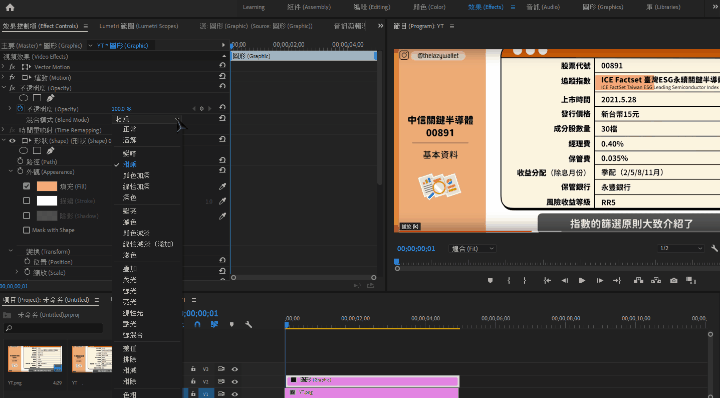Viewport: 720px width, 398px height.
Task: Click the project search field
Action: pos(53,328)
